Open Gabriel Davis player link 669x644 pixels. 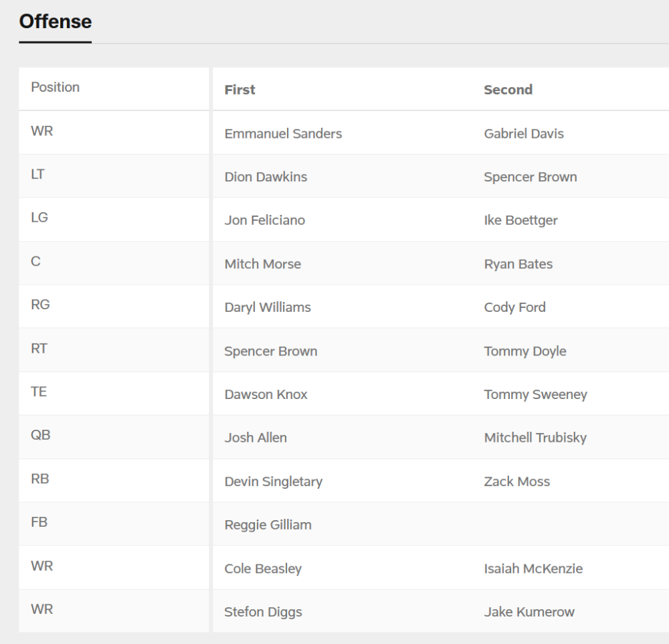[524, 134]
